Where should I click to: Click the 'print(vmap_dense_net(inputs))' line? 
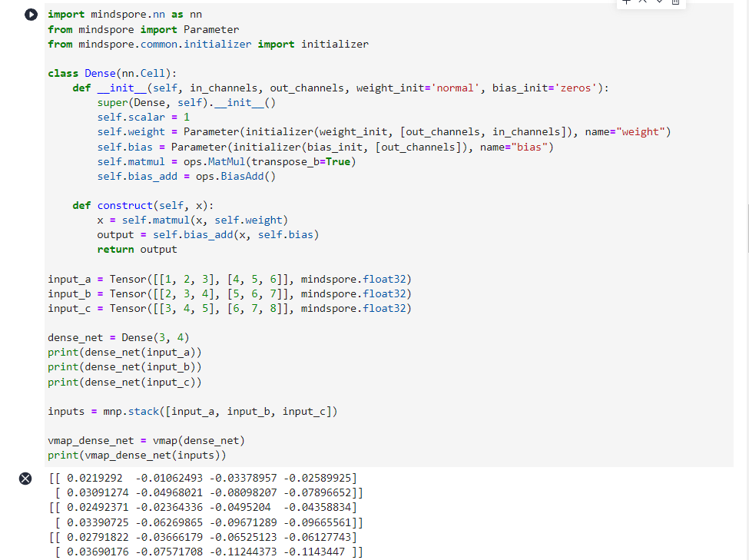pyautogui.click(x=137, y=455)
